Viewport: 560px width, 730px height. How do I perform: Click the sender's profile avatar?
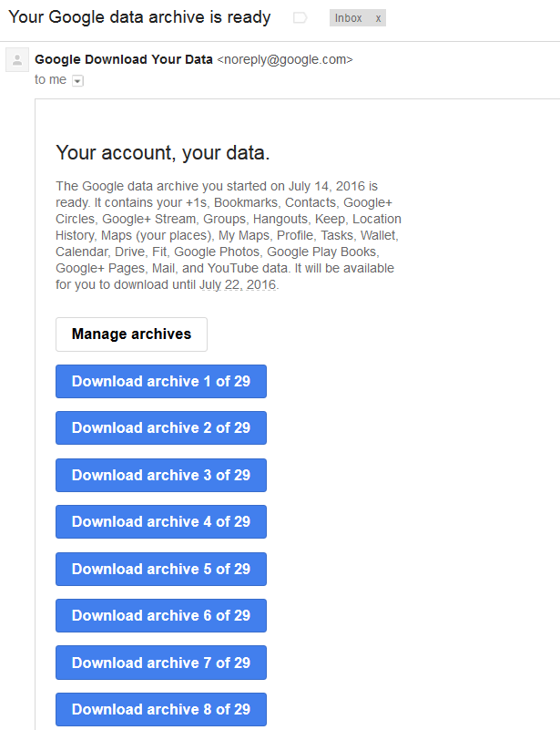[x=16, y=61]
